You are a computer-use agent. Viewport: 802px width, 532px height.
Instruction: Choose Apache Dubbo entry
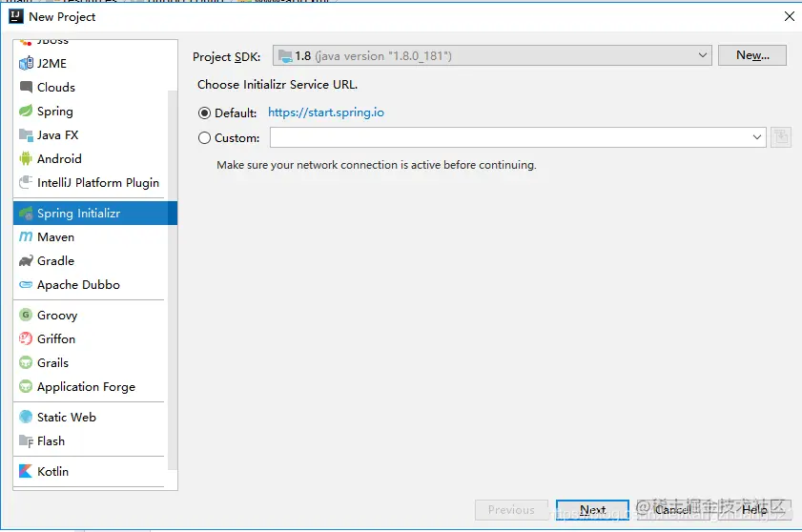(78, 284)
